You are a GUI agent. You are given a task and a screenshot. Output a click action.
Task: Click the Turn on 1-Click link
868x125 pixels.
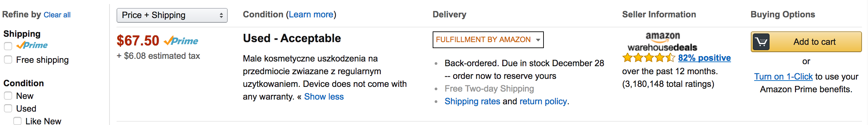click(x=783, y=77)
